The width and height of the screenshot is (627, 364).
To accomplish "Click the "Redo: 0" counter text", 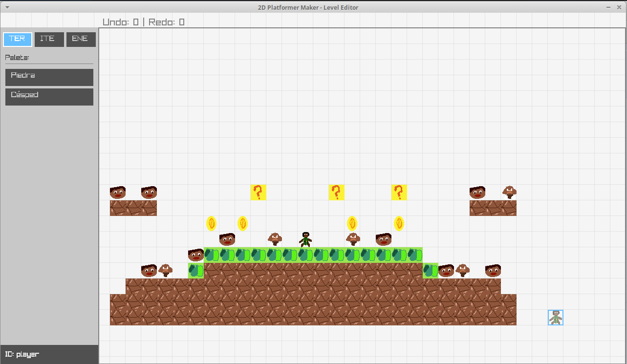I will [167, 22].
